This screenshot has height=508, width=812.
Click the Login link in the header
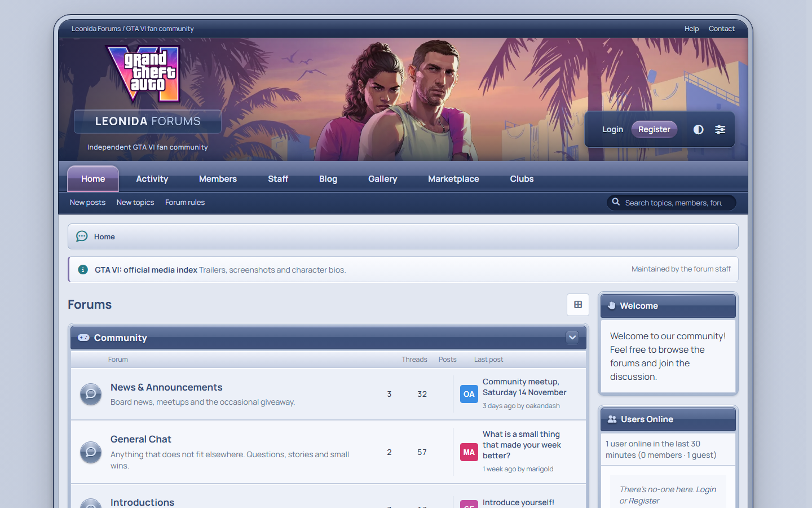point(612,129)
